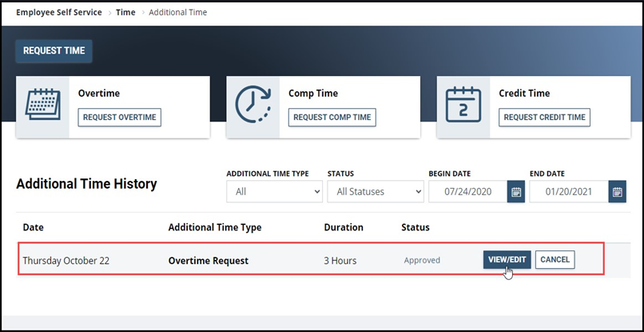Open the Begin Date calendar picker

coord(516,192)
